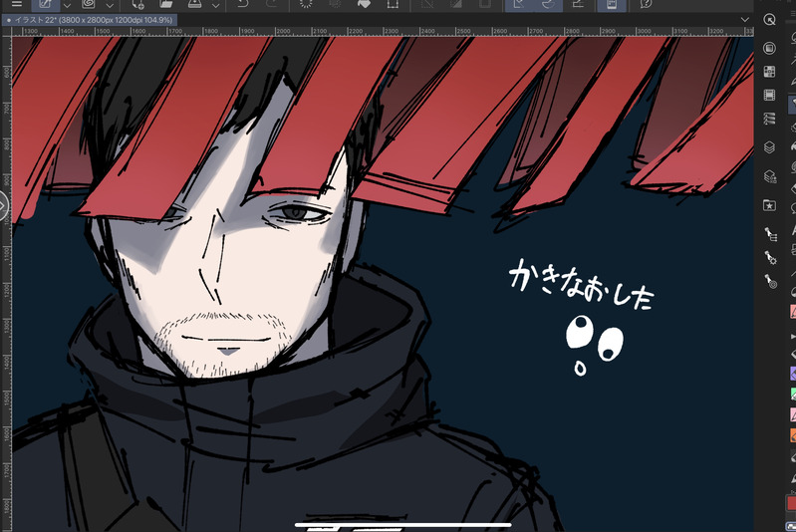796x532 pixels.
Task: Click the Scale/Rotate transform icon
Action: pos(393,4)
